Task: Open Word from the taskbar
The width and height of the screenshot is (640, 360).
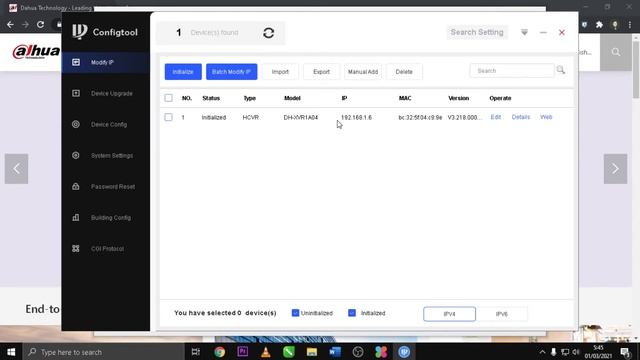Action: tap(335, 352)
